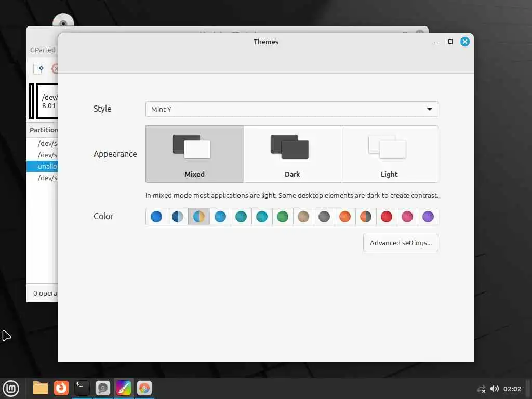The width and height of the screenshot is (532, 399).
Task: Open Advanced settings
Action: click(x=401, y=243)
